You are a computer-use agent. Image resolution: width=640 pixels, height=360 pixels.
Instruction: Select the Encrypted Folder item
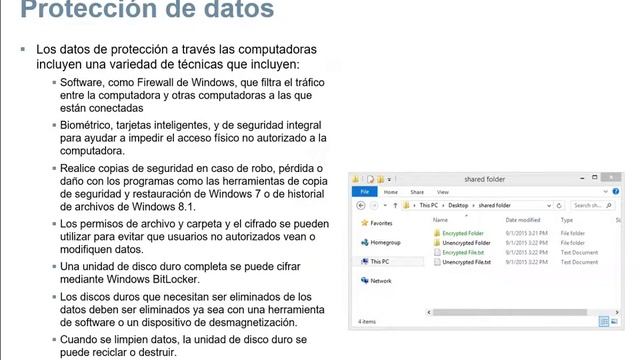tap(463, 233)
